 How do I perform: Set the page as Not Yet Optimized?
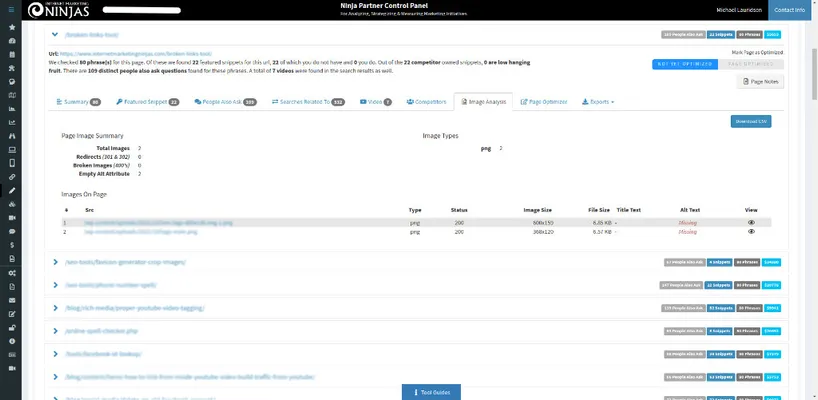pyautogui.click(x=684, y=63)
